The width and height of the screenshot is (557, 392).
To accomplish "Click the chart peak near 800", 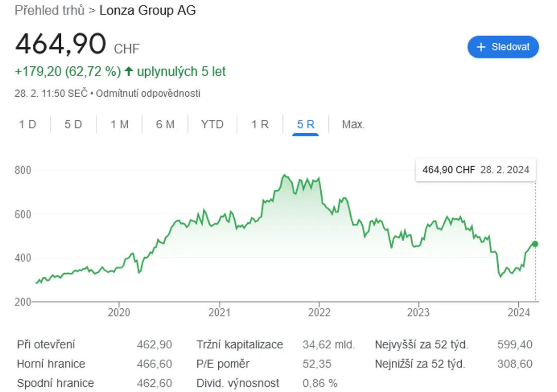I will tap(284, 175).
